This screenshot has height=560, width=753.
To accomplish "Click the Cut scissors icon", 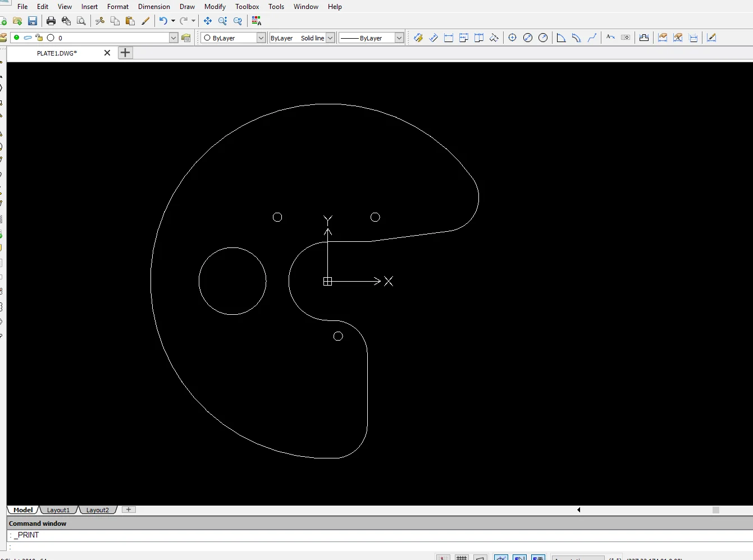I will 100,21.
